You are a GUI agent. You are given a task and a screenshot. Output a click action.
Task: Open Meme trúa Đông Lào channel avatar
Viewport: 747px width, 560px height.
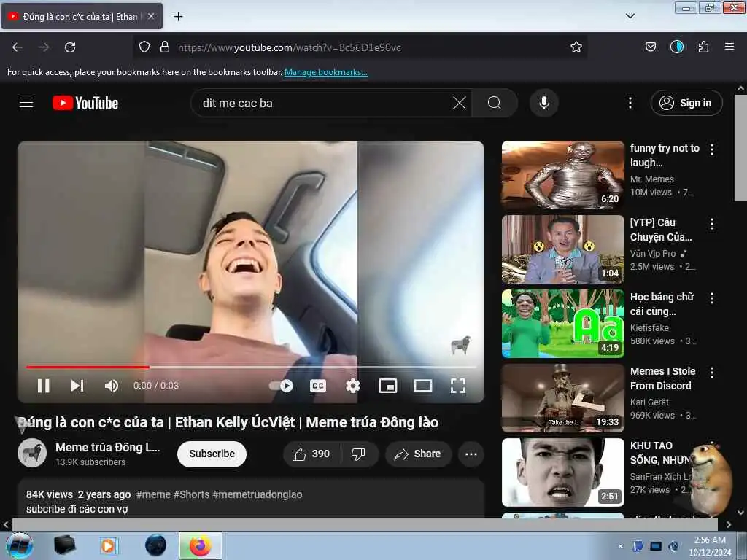pos(32,453)
